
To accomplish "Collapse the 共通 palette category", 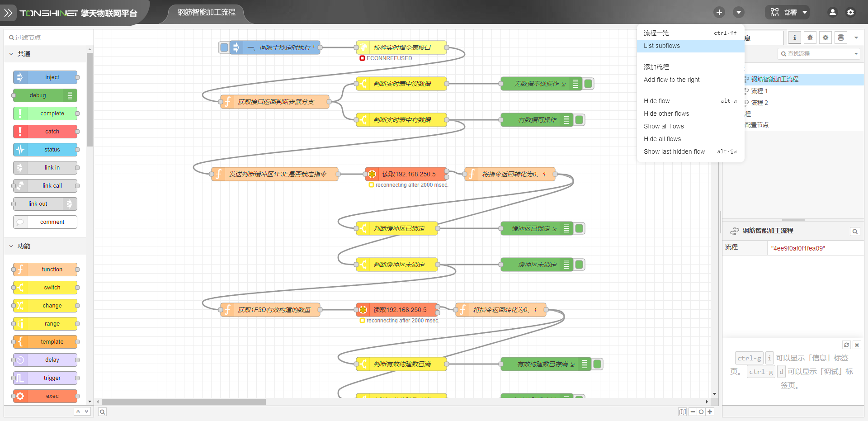I will click(11, 54).
